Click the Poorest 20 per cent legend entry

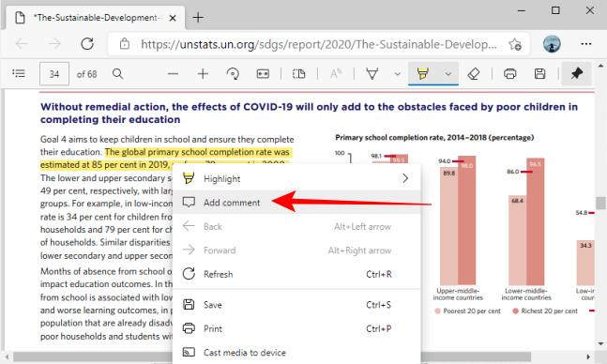coord(467,311)
